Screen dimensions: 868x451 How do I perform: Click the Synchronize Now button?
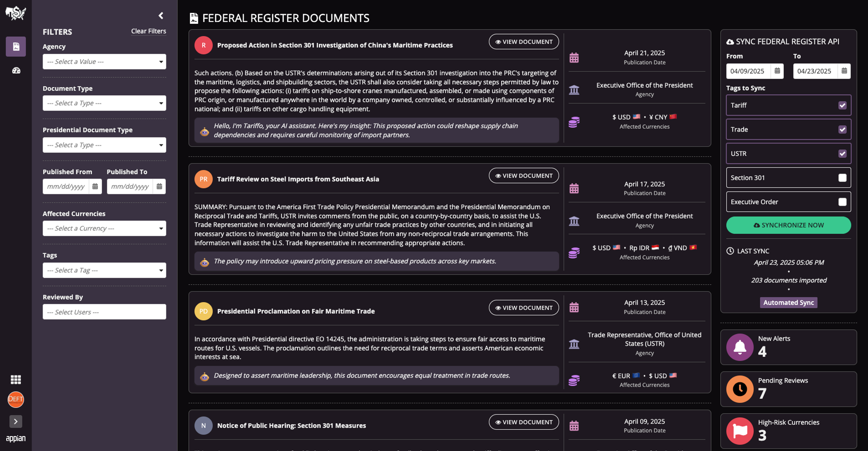(x=788, y=225)
